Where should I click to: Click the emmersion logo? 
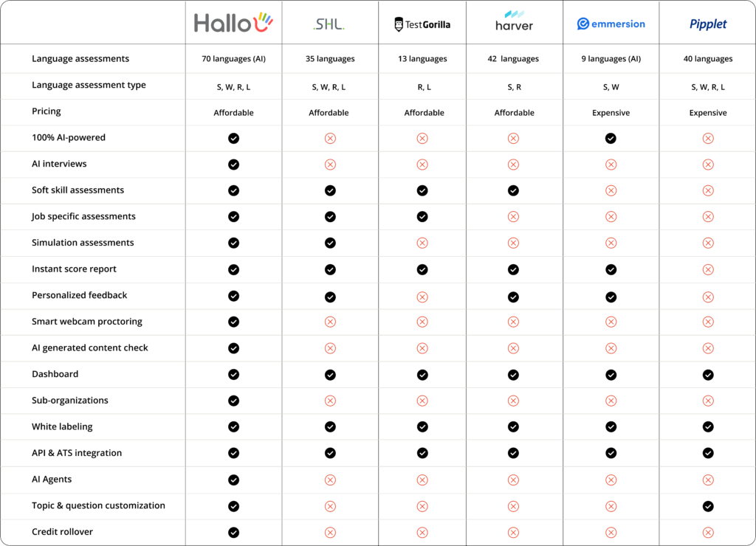pyautogui.click(x=611, y=24)
